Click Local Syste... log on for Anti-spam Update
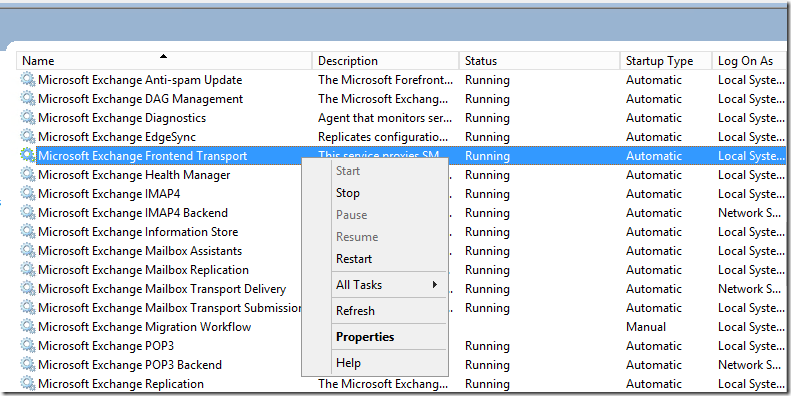This screenshot has width=791, height=396. pos(751,80)
